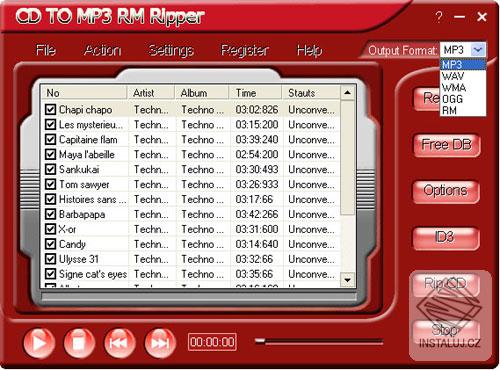Screen dimensions: 500x370
Task: Open help via the question mark icon
Action: tap(439, 16)
